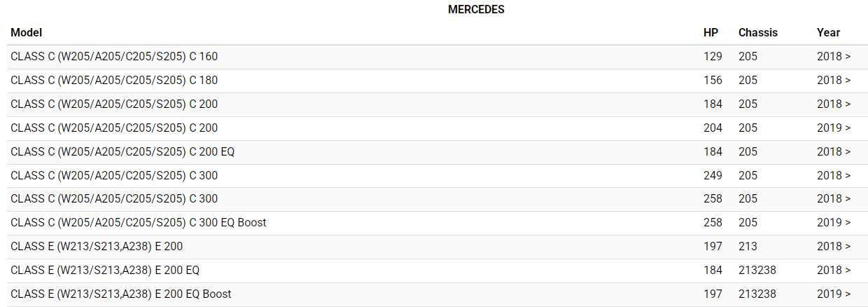The width and height of the screenshot is (868, 307).
Task: Click the year value for C 300 EQ Boost
Action: pyautogui.click(x=834, y=223)
